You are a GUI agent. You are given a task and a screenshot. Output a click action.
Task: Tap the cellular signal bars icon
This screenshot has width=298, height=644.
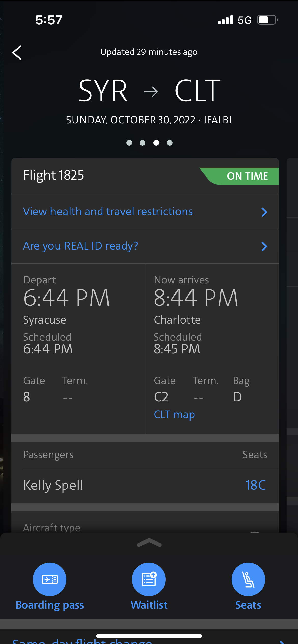(225, 20)
